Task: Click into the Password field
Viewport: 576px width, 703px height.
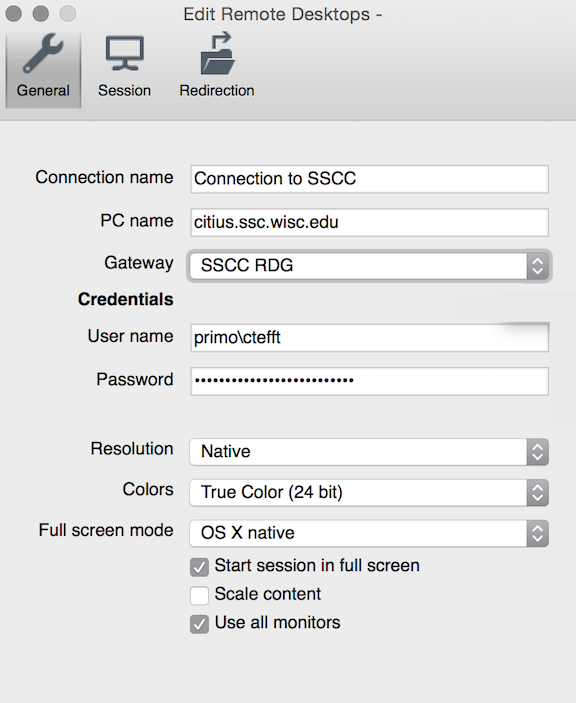Action: 369,381
